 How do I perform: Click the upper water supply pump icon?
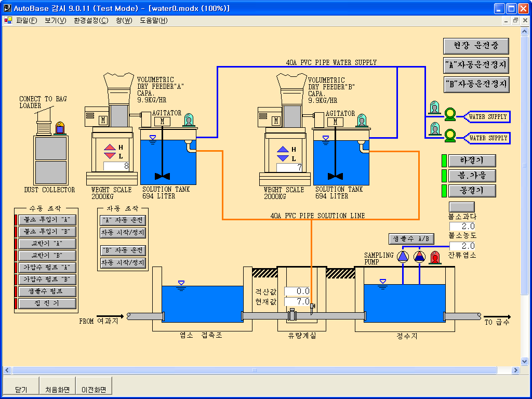pyautogui.click(x=450, y=114)
